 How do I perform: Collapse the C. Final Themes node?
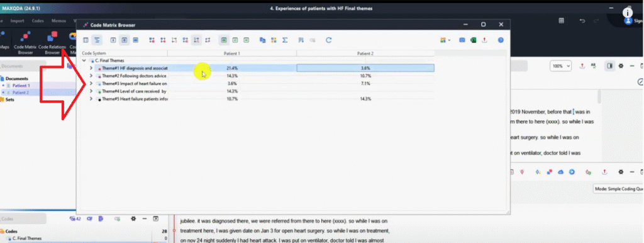(84, 60)
